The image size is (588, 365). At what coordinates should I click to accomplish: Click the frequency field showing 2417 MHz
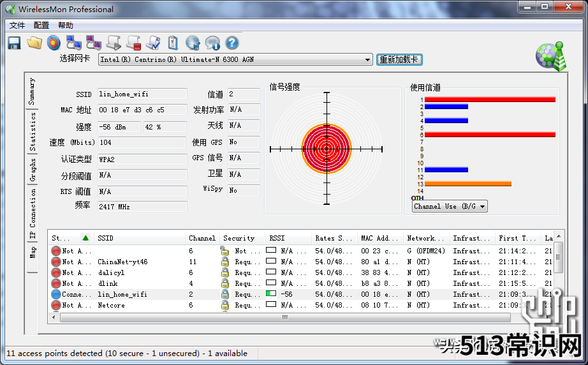tap(142, 207)
